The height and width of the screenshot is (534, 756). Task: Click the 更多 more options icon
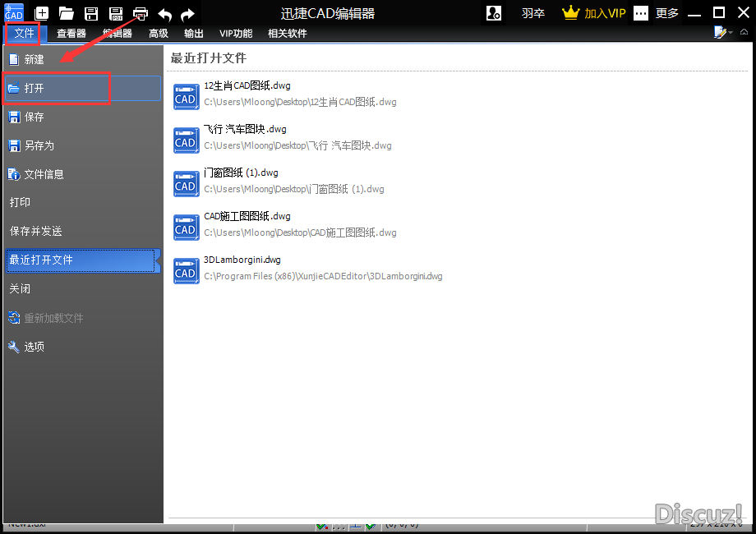641,13
